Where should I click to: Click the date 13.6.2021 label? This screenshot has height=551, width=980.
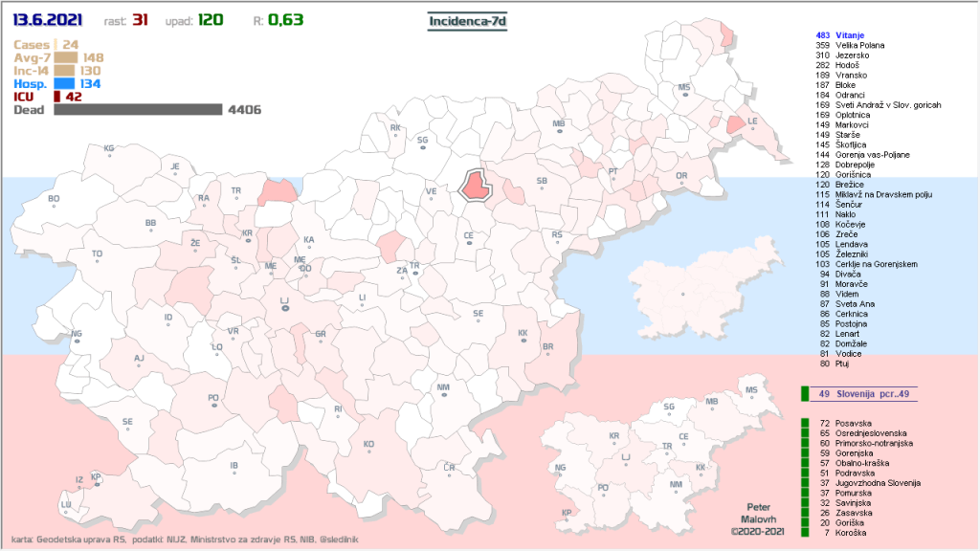click(x=46, y=20)
